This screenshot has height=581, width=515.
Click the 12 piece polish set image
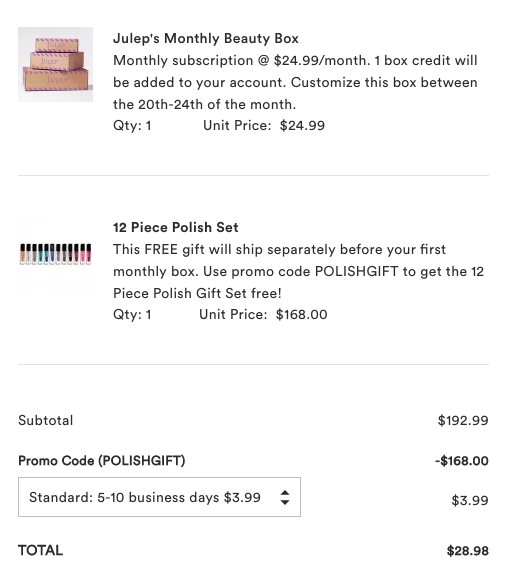pyautogui.click(x=56, y=254)
